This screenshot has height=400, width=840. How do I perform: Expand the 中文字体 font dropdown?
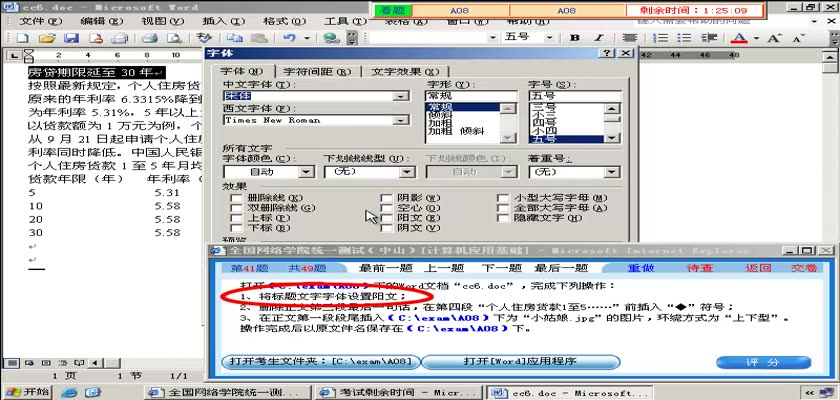(400, 96)
